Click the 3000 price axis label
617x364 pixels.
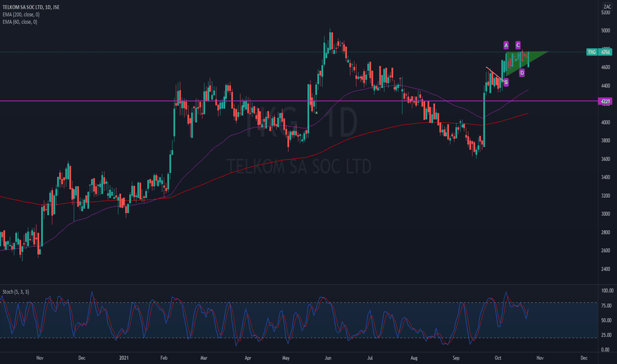606,214
